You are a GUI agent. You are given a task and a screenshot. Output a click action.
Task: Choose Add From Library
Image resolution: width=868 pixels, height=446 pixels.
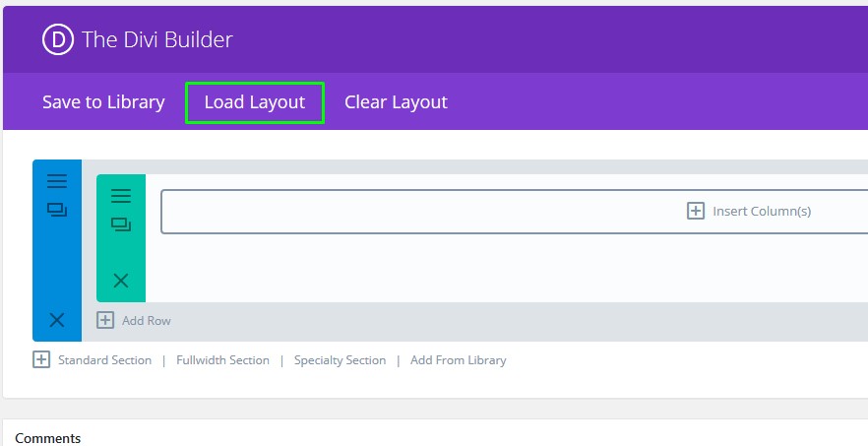pos(458,360)
